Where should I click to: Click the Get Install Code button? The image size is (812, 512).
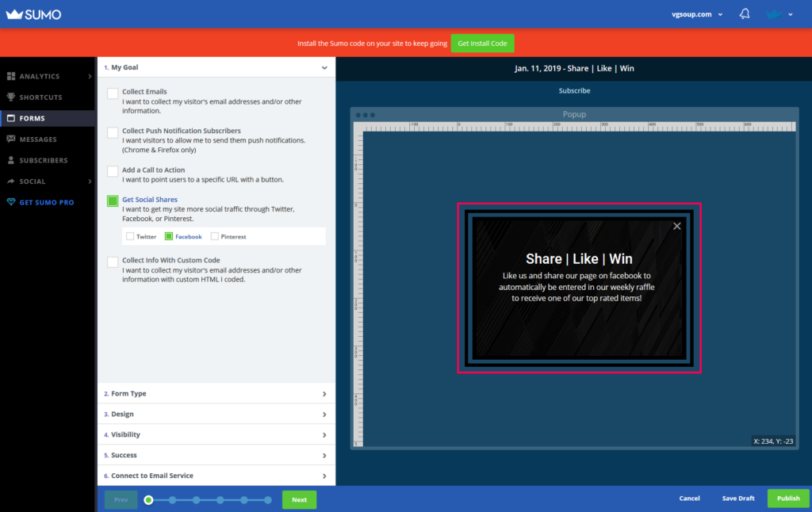click(x=483, y=44)
